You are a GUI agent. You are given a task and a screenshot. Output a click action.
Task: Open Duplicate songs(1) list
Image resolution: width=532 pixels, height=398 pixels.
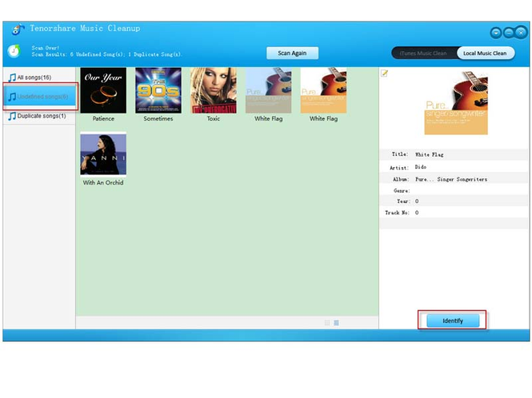click(39, 116)
